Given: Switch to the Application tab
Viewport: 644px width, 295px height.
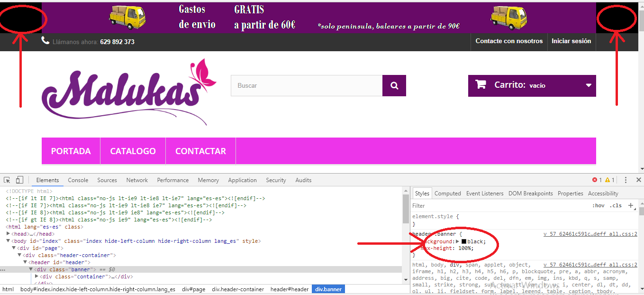Looking at the screenshot, I should point(242,180).
